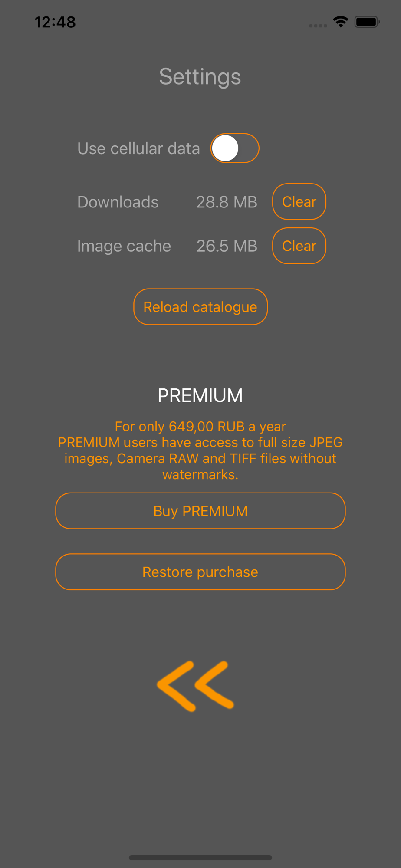The width and height of the screenshot is (401, 868).
Task: Tap the 28.8 MB downloads size
Action: [227, 202]
